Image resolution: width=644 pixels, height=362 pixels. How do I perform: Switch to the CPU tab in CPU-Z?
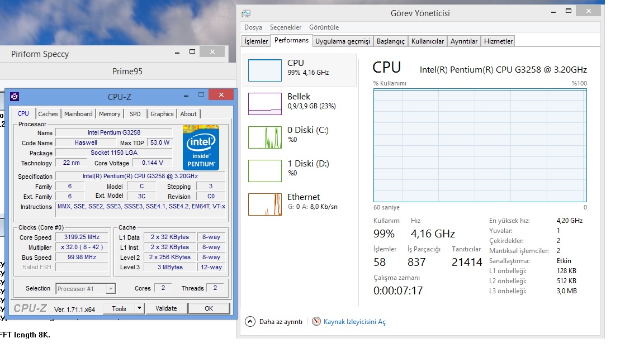[23, 114]
